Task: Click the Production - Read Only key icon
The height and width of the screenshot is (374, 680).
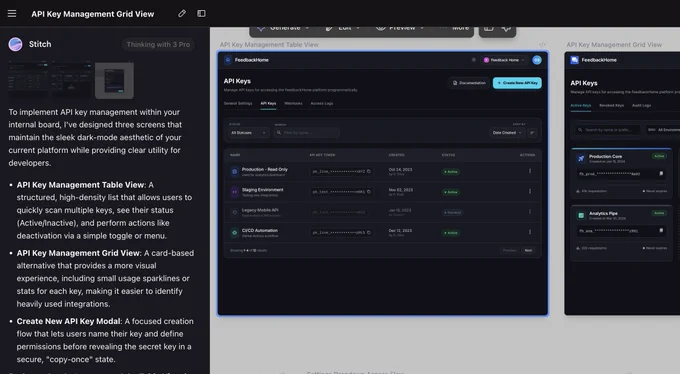Action: click(235, 172)
